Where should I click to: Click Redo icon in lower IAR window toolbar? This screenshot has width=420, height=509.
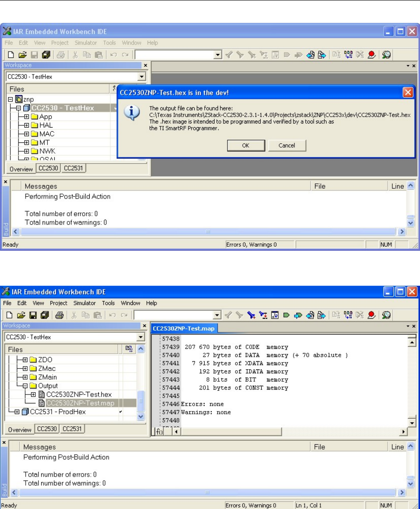pyautogui.click(x=124, y=315)
